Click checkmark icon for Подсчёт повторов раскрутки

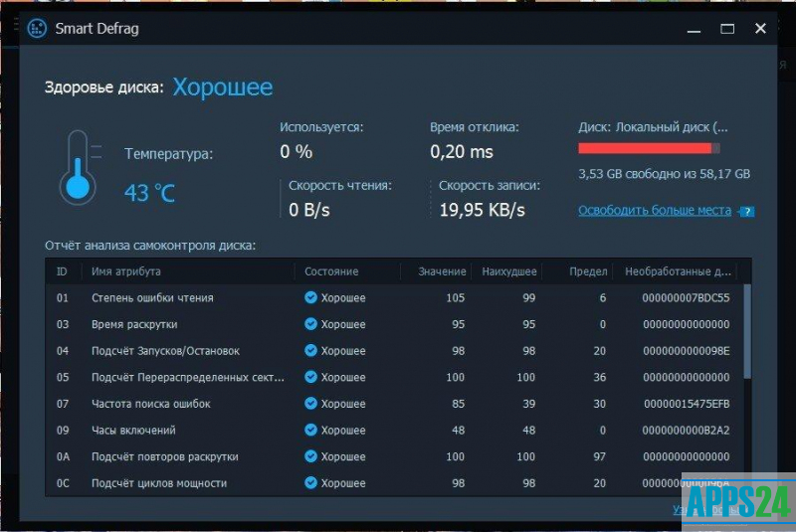(310, 456)
